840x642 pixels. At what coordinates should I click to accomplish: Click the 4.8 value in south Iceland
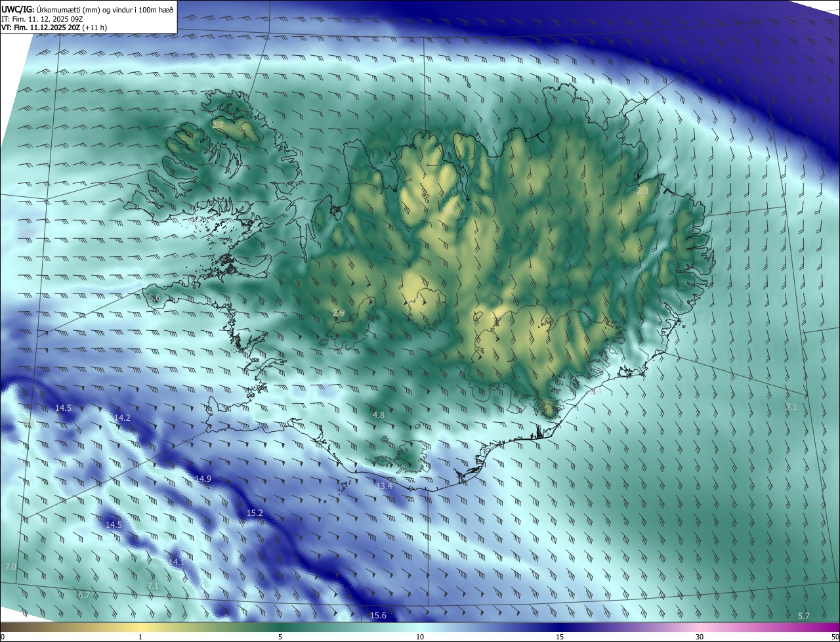coord(379,415)
